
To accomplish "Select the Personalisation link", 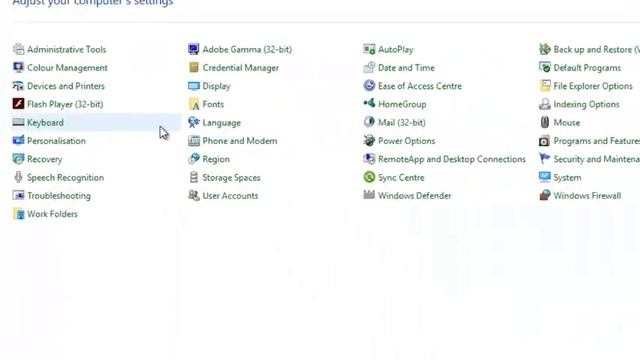I will [56, 141].
